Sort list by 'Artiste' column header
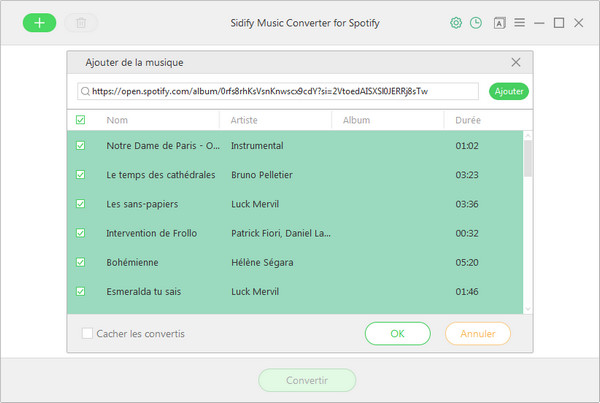This screenshot has height=403, width=600. click(245, 120)
